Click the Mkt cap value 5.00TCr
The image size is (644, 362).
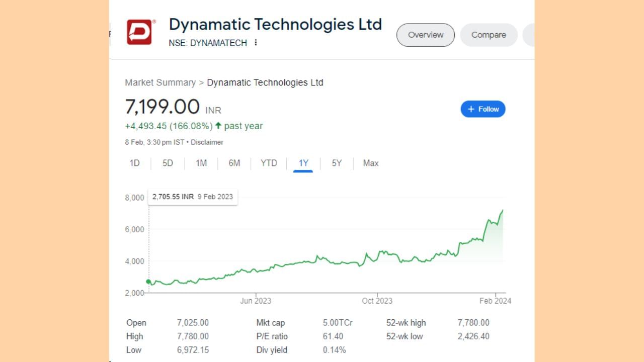pos(338,323)
